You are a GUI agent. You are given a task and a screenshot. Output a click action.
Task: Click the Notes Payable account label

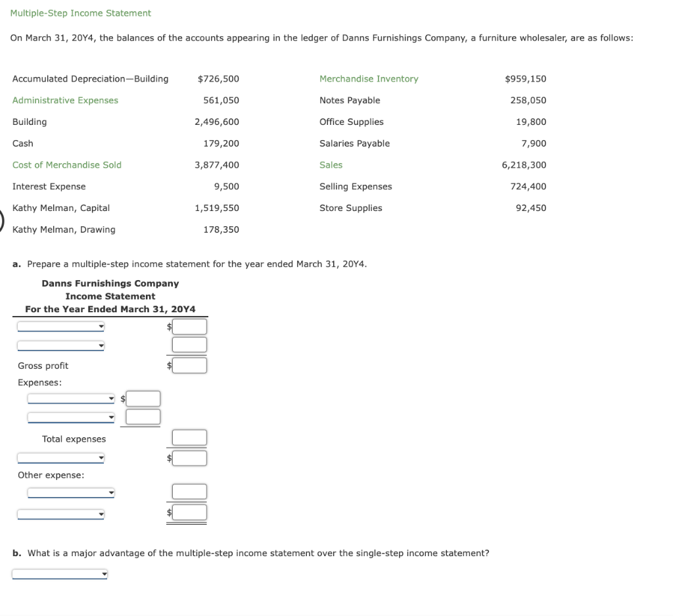click(350, 101)
